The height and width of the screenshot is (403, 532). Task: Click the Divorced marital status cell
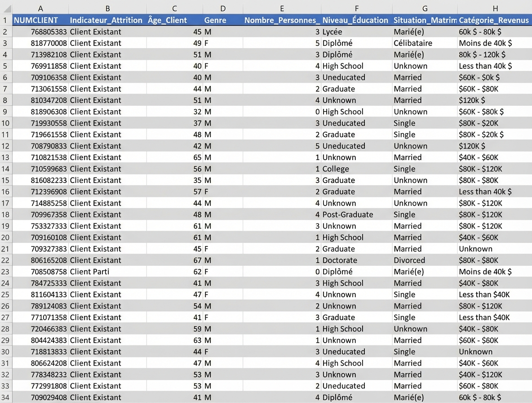[x=409, y=260]
